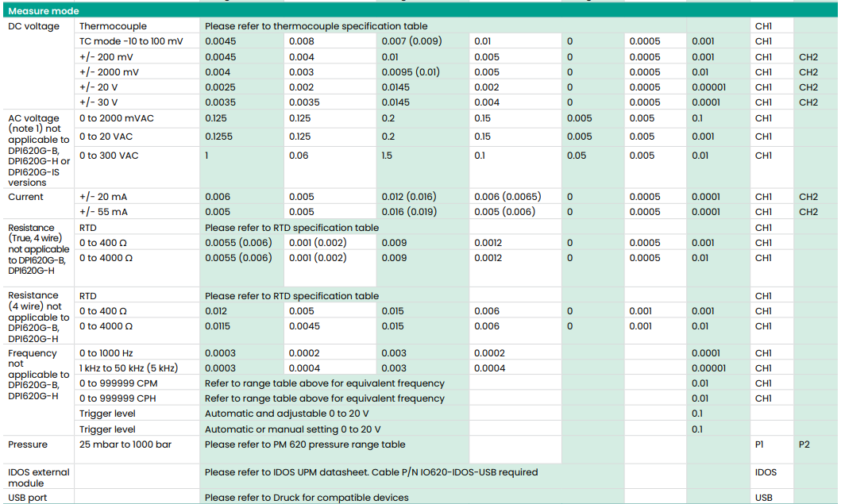Select the "IDOS external module" row label
This screenshot has width=841, height=504.
point(39,478)
